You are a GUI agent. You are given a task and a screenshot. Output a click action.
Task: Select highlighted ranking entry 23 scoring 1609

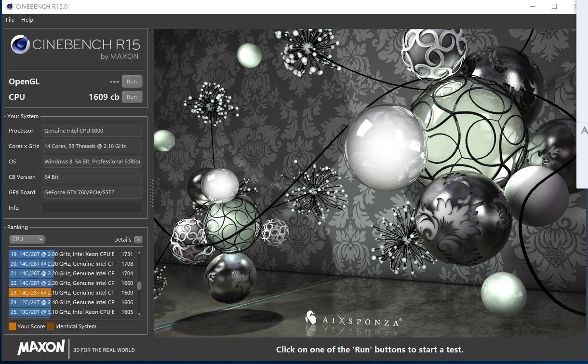click(x=71, y=293)
